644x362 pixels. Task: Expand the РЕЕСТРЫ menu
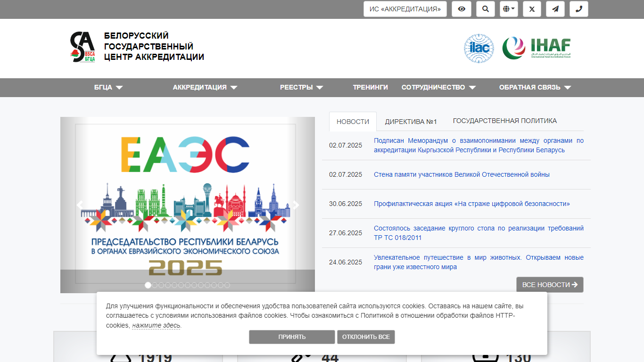pyautogui.click(x=302, y=87)
